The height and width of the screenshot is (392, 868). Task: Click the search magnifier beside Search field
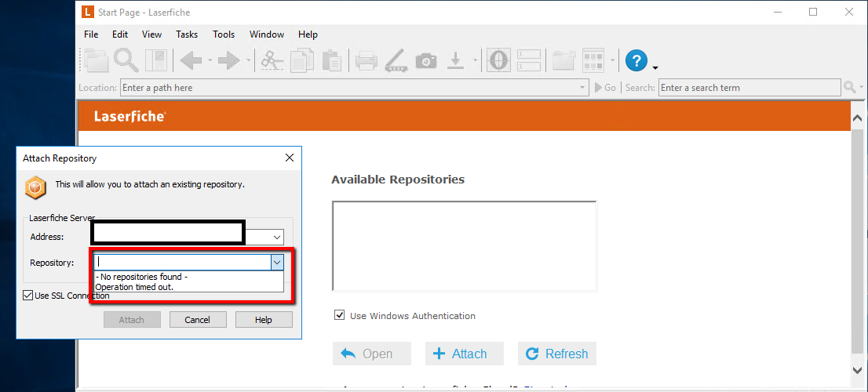click(850, 87)
